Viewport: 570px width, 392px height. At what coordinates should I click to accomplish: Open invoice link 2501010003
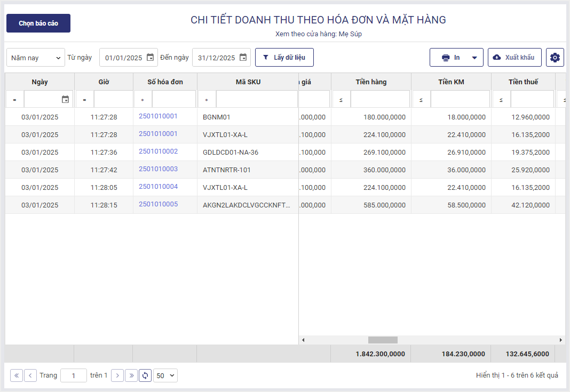click(x=158, y=169)
